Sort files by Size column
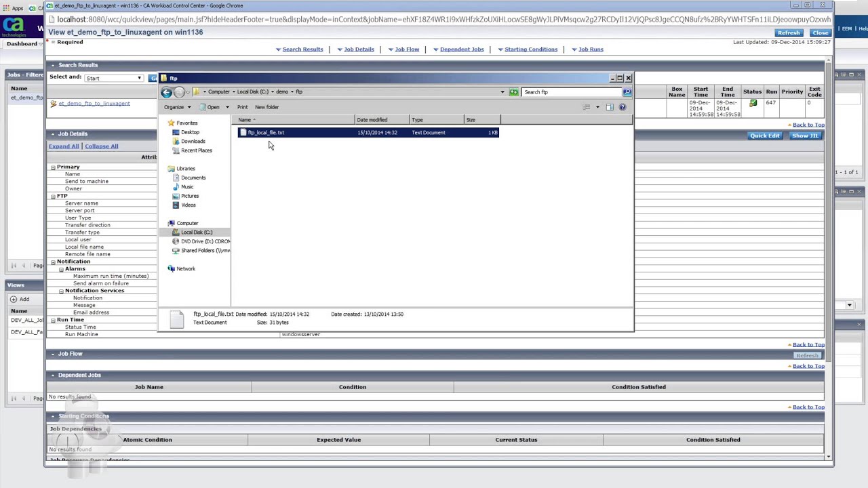The height and width of the screenshot is (488, 868). [482, 120]
